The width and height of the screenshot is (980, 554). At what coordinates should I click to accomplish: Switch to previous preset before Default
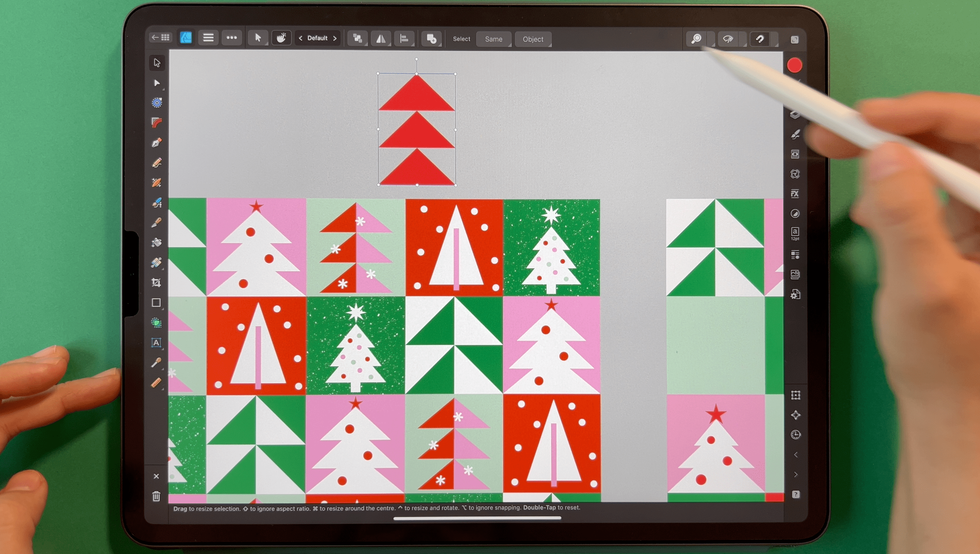[x=301, y=38]
